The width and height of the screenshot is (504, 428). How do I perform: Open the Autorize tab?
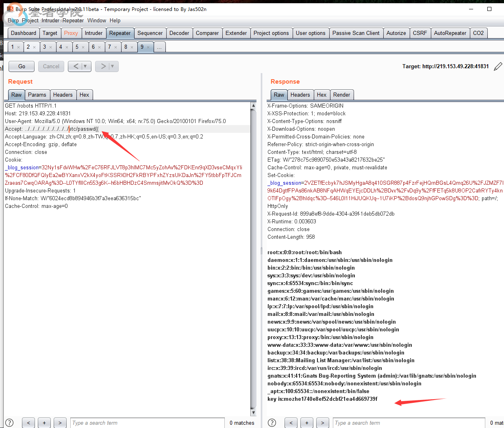click(396, 33)
